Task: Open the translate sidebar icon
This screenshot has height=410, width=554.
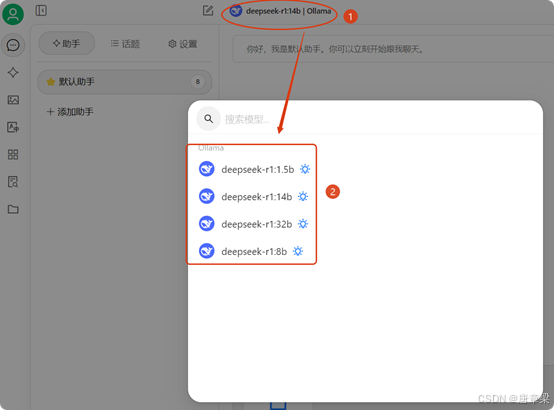Action: coord(13,127)
